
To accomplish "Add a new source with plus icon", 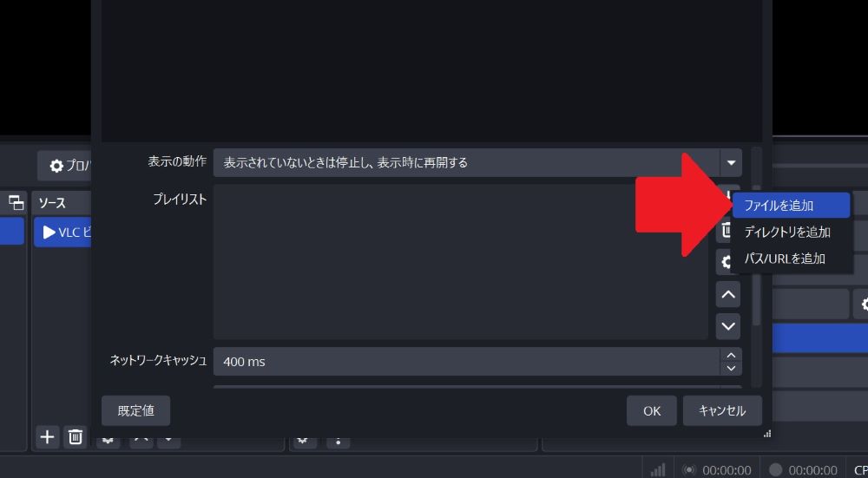I will pyautogui.click(x=48, y=437).
